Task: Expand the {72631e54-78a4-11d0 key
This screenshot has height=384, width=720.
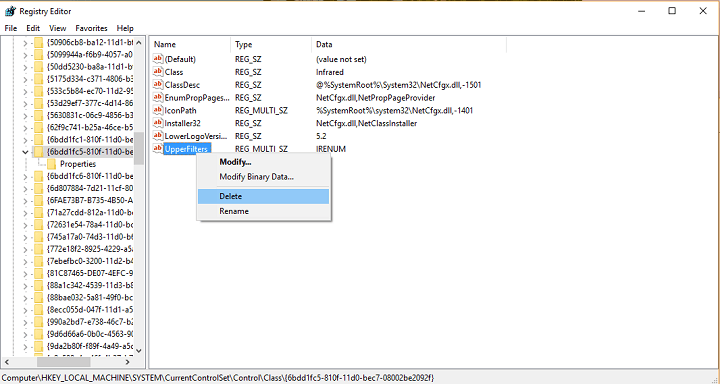Action: [x=25, y=225]
